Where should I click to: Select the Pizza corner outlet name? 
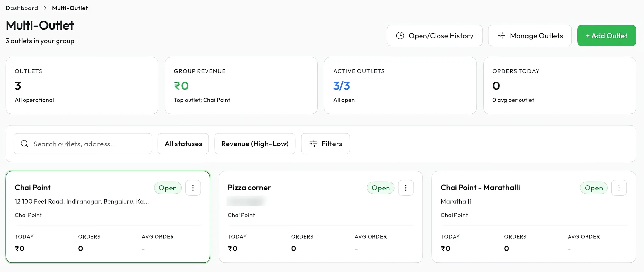click(249, 188)
